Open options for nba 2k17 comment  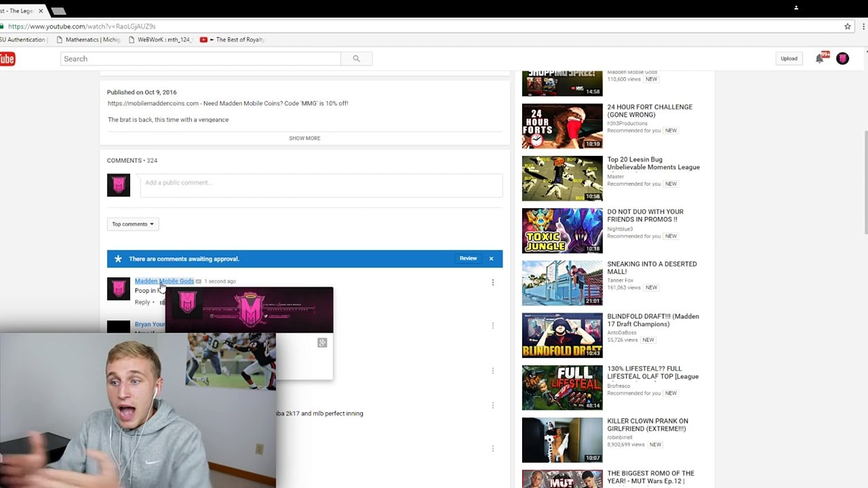tap(493, 405)
